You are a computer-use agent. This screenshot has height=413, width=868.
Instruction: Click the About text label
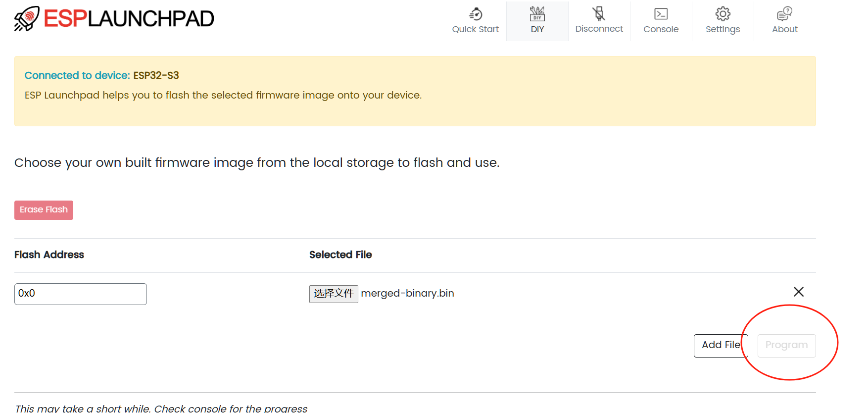pyautogui.click(x=784, y=29)
